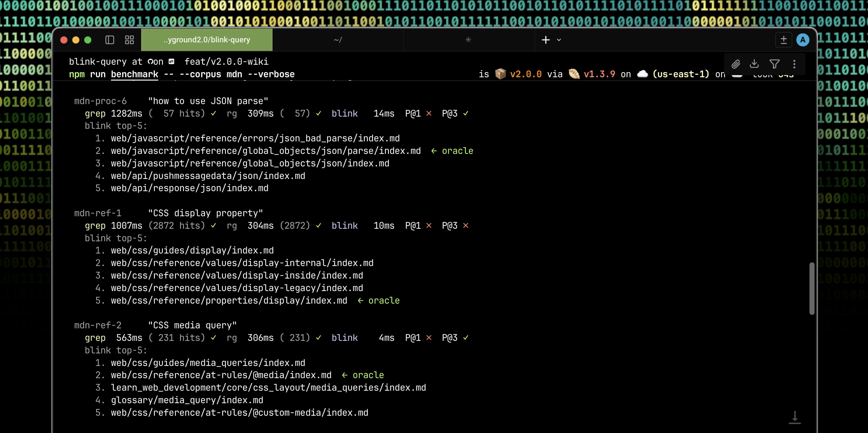This screenshot has width=868, height=433.
Task: Click the cloud icon before us-east-1
Action: [x=643, y=74]
